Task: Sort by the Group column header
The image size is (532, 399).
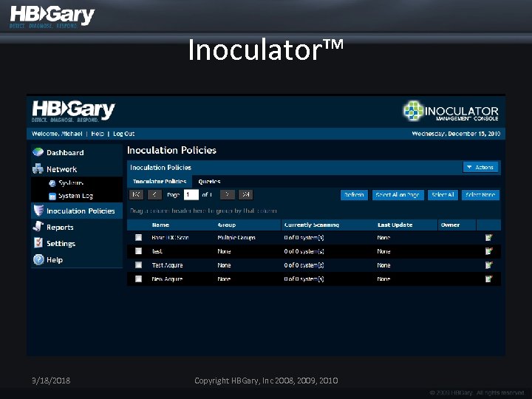Action: tap(227, 225)
